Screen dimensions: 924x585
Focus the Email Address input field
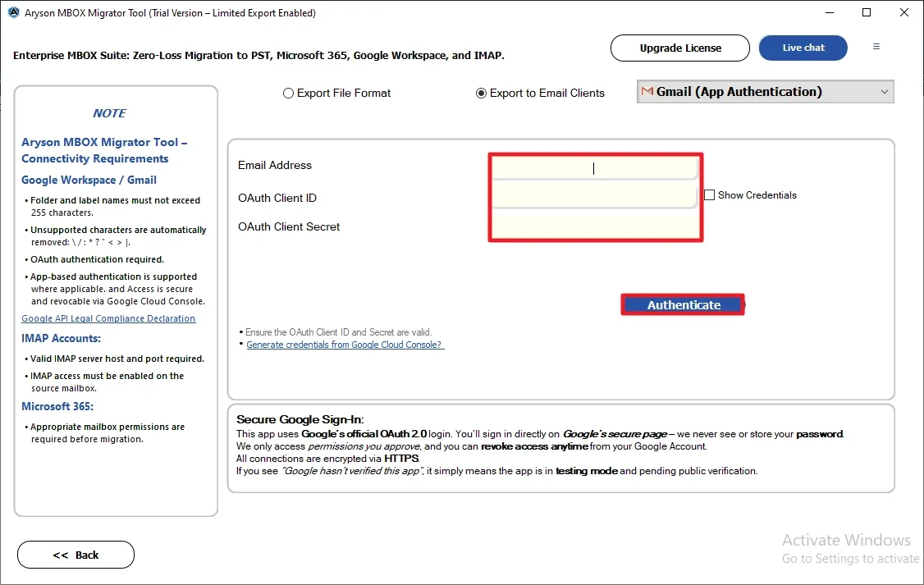pyautogui.click(x=595, y=168)
